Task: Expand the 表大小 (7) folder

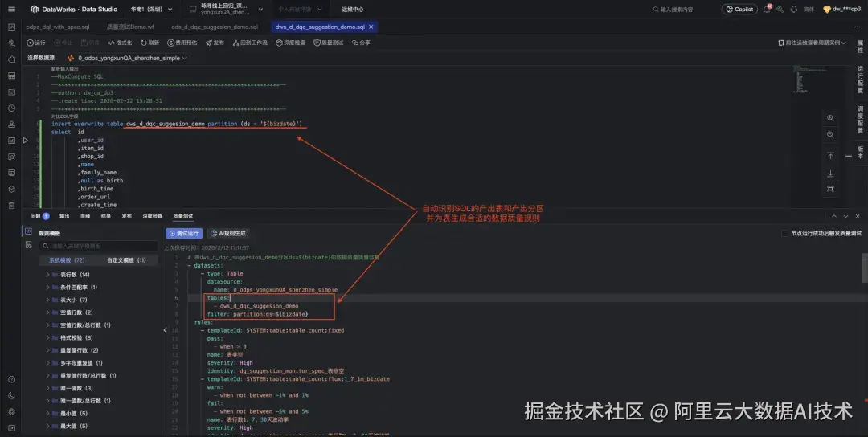Action: 47,300
